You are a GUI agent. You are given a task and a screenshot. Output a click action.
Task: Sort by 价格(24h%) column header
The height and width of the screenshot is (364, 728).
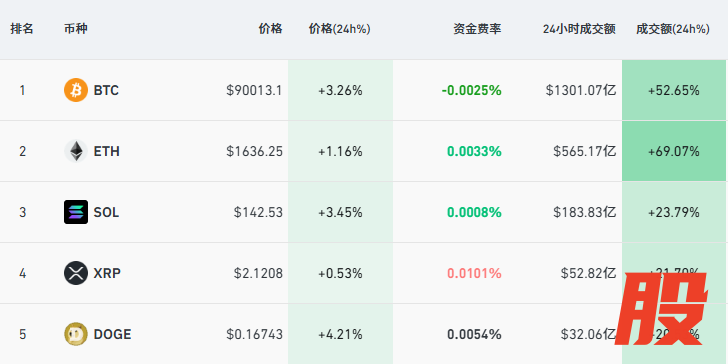[340, 29]
